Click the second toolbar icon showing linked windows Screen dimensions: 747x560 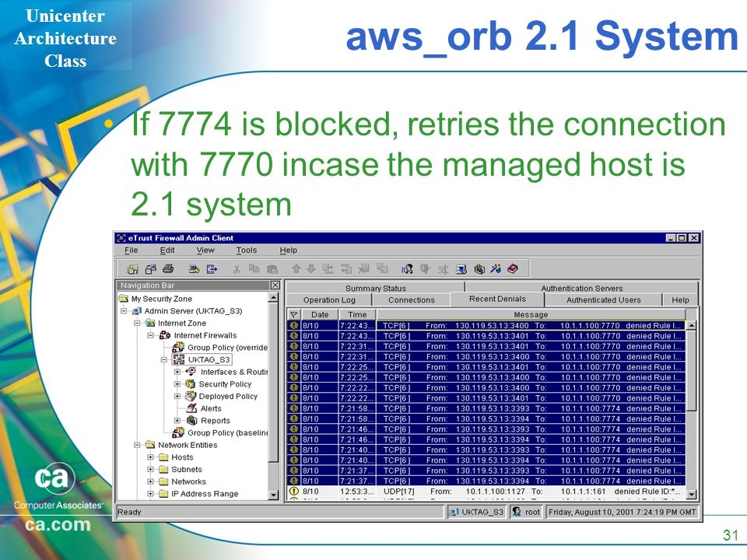[x=150, y=270]
